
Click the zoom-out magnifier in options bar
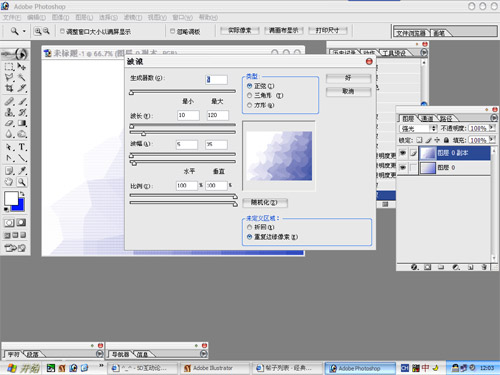(x=47, y=31)
